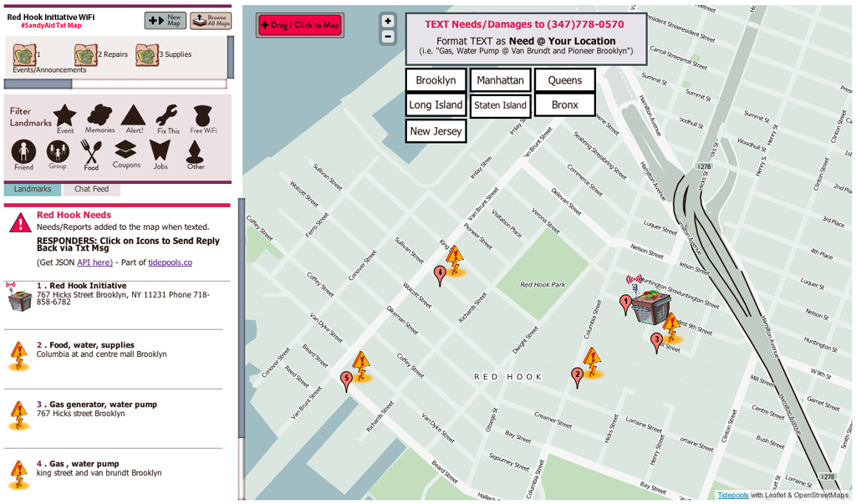Click map pin number 4
The width and height of the screenshot is (856, 504).
[440, 275]
